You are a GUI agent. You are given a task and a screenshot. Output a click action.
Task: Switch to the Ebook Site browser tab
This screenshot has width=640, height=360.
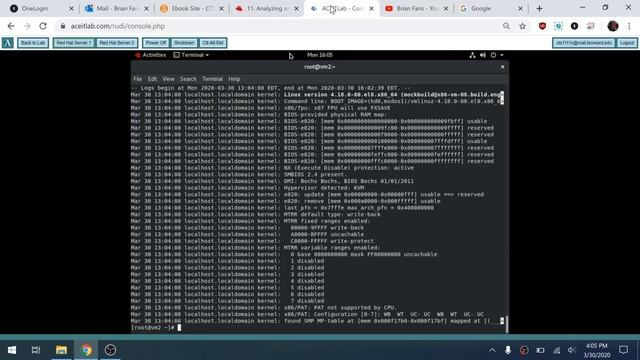pyautogui.click(x=192, y=8)
